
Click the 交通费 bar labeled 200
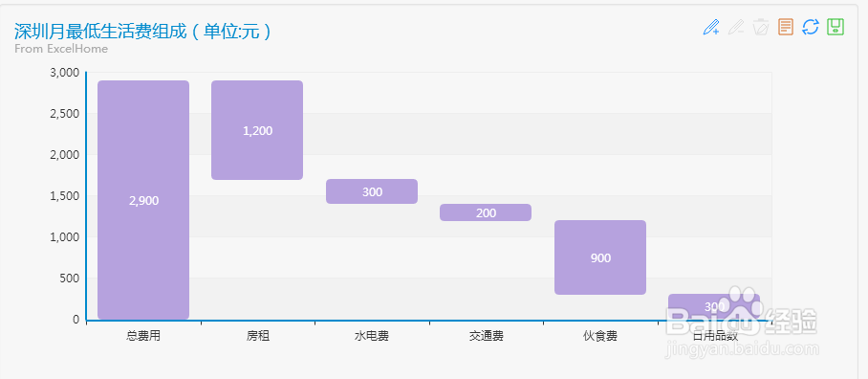486,212
